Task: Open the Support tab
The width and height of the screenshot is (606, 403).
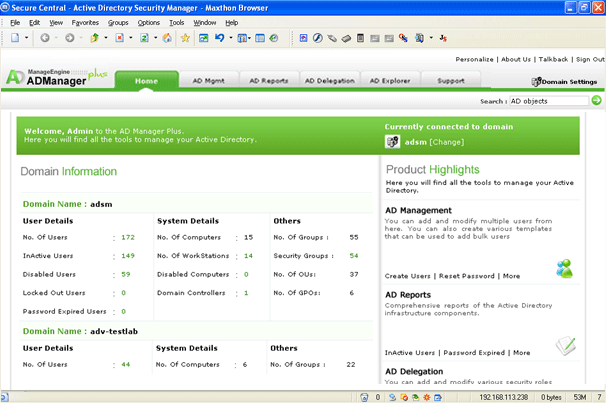Action: pyautogui.click(x=451, y=80)
